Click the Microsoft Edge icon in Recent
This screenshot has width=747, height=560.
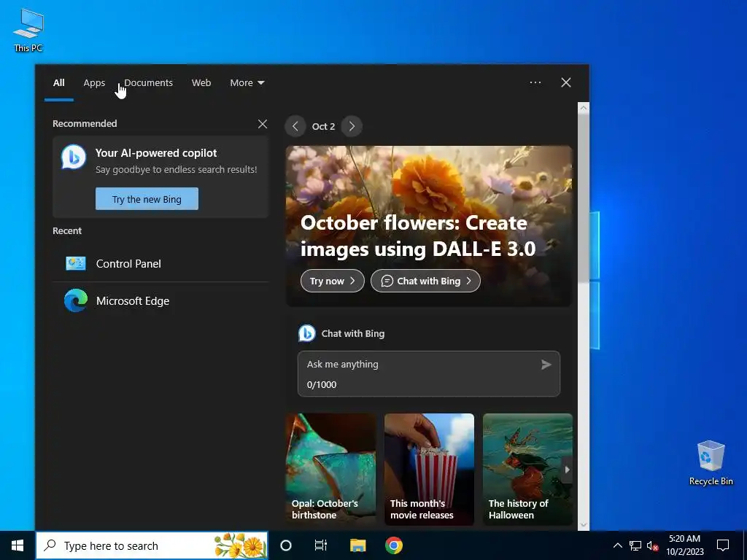(76, 300)
